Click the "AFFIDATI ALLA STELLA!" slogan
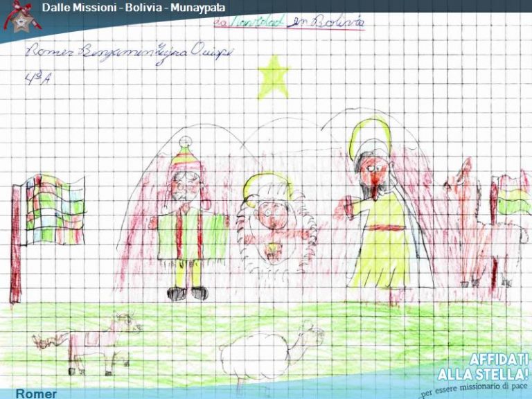 [483, 367]
